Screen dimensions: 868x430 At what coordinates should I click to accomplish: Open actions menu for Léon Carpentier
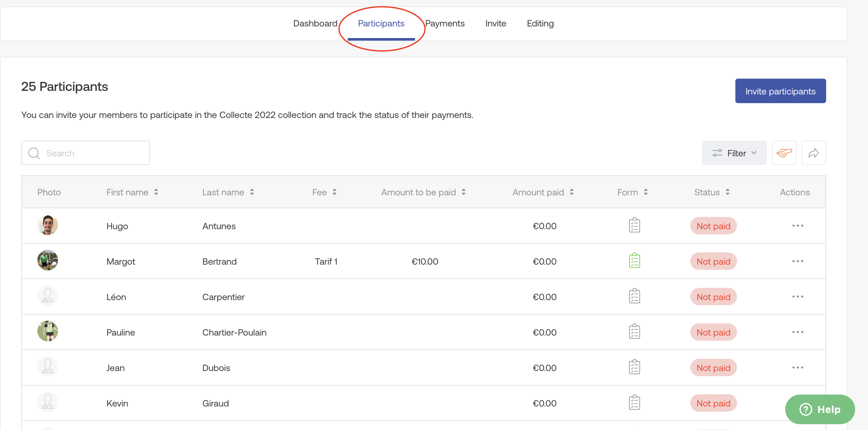797,297
